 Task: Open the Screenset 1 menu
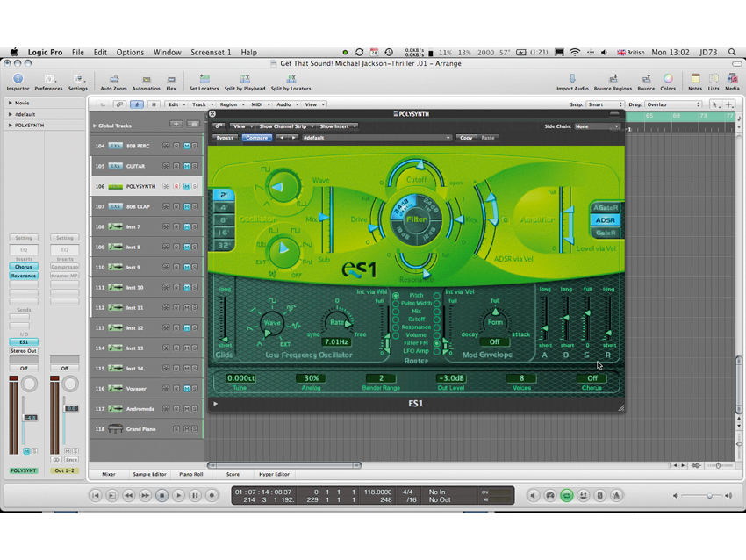[x=211, y=53]
